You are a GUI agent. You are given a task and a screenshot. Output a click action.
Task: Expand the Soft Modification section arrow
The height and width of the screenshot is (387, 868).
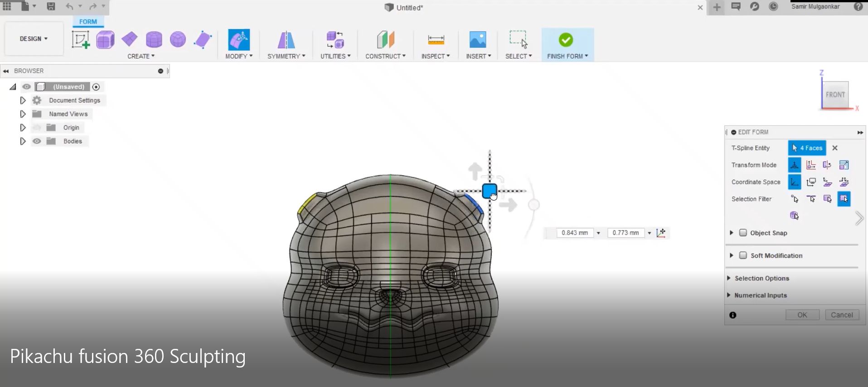pyautogui.click(x=731, y=255)
